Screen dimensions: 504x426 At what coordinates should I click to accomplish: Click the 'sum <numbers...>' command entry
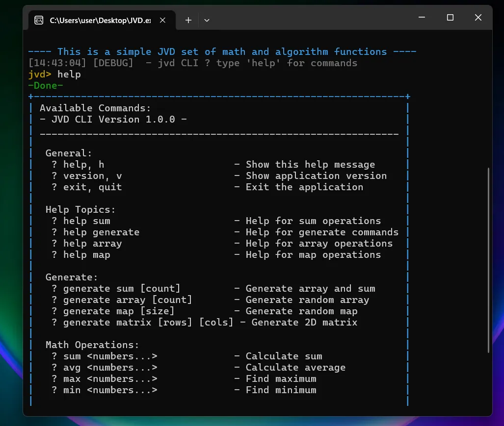point(110,356)
